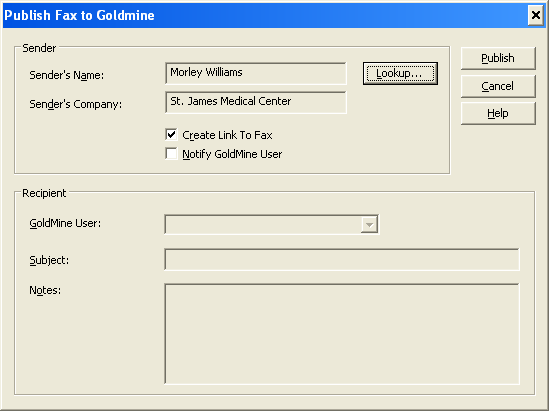Image resolution: width=553 pixels, height=411 pixels.
Task: Open Help for this dialog
Action: point(498,113)
